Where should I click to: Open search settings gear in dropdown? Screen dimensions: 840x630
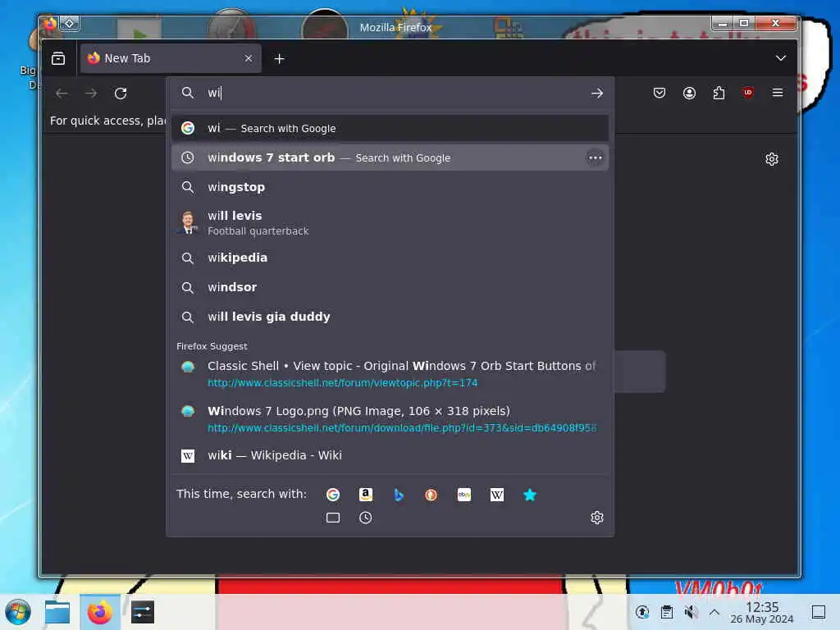tap(597, 518)
